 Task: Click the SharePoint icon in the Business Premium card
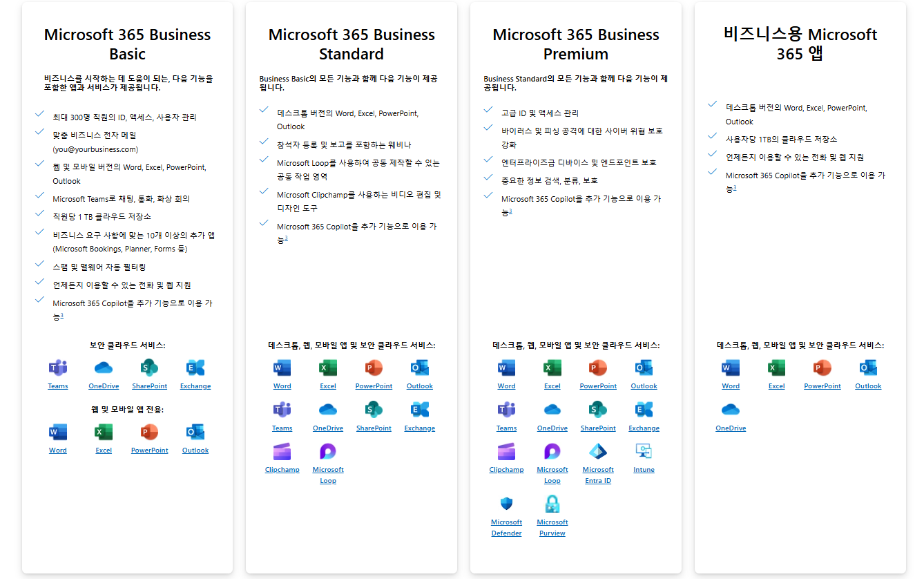[598, 410]
